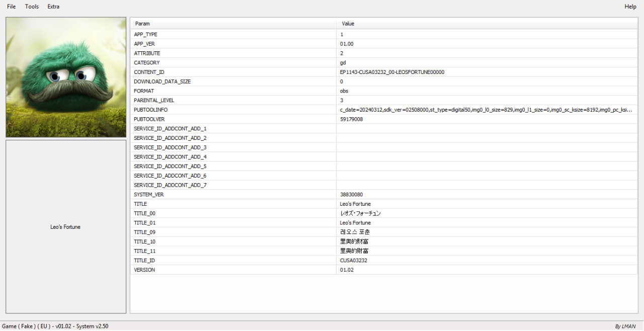Click the Value column header
The height and width of the screenshot is (331, 644).
487,24
